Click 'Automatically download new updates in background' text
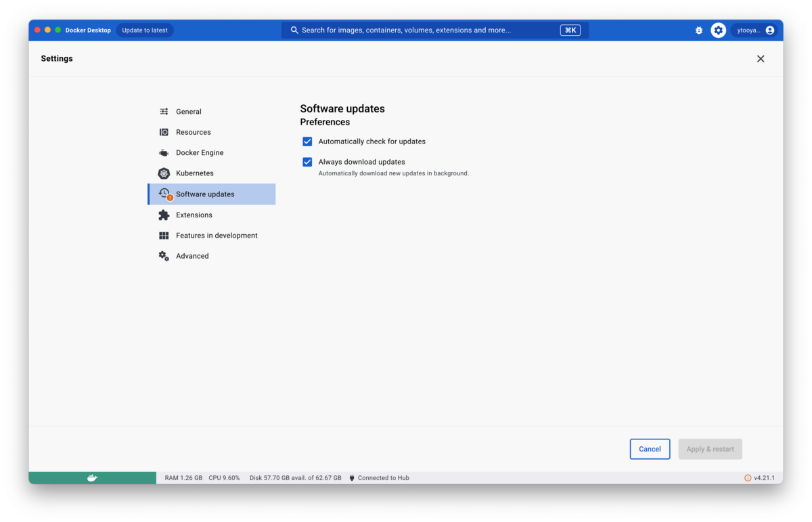 tap(394, 173)
